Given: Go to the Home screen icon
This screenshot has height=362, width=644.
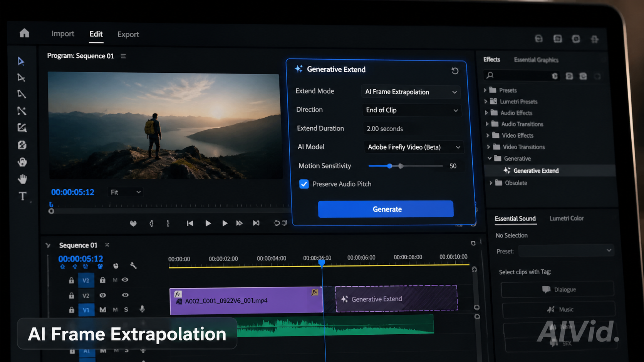Looking at the screenshot, I should click(24, 33).
